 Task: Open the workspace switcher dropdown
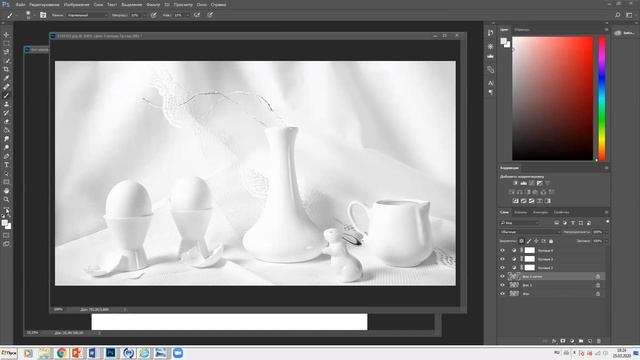(x=630, y=15)
